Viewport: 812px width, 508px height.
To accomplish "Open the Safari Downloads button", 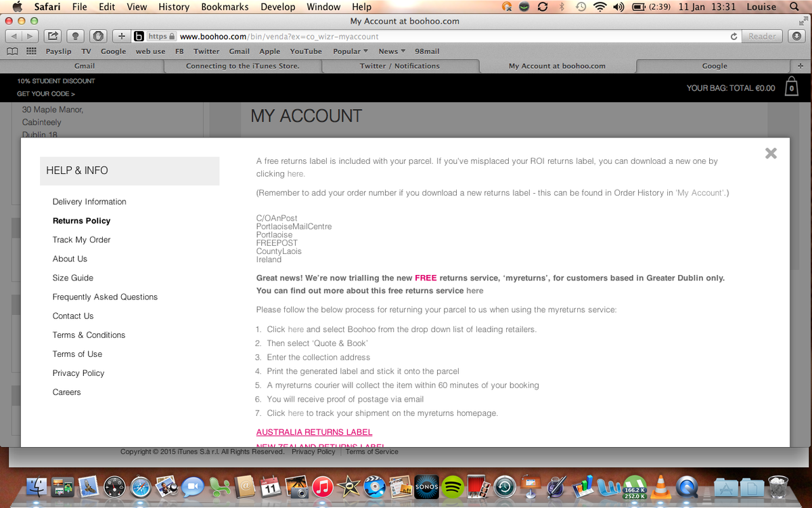I will 797,36.
